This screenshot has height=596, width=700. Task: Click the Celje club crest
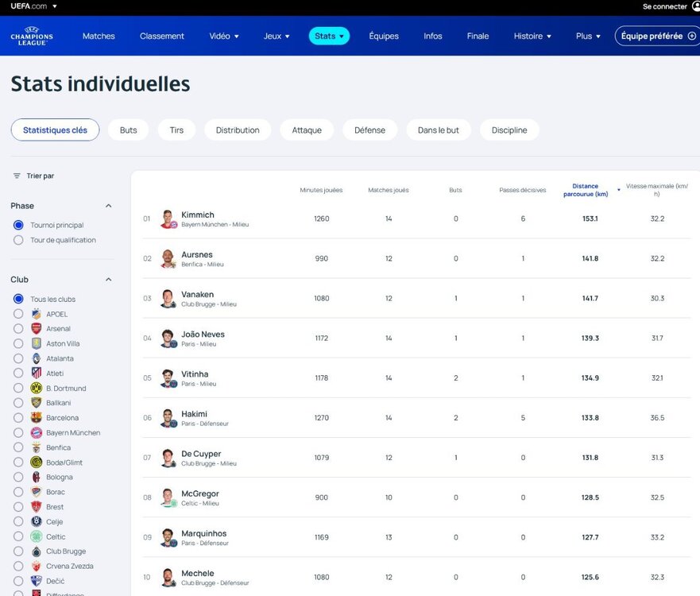[x=37, y=521]
